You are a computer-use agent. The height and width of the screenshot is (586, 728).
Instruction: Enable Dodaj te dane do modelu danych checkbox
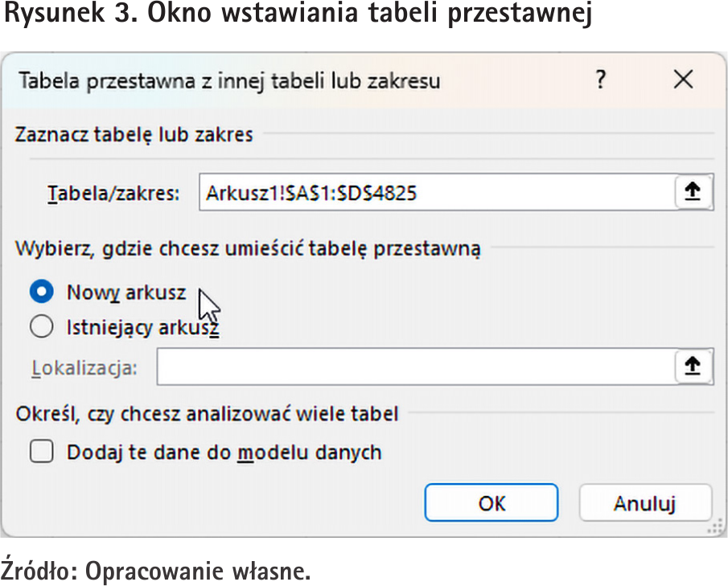[41, 452]
